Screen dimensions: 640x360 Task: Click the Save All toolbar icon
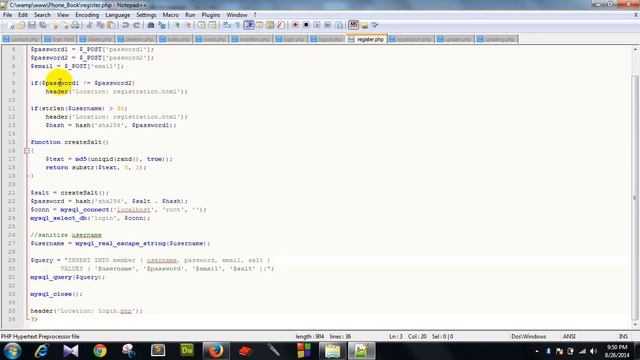coord(42,25)
